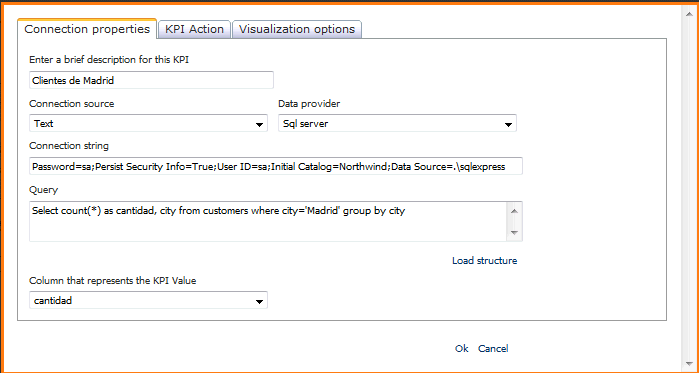Click the 'Enter a brief description for this KPI' label

(109, 60)
